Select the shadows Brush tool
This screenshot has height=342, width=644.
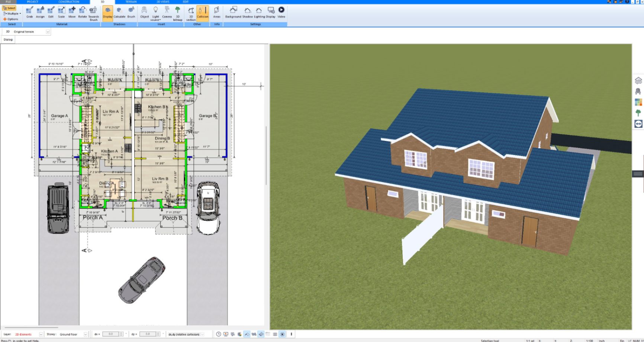coord(131,12)
